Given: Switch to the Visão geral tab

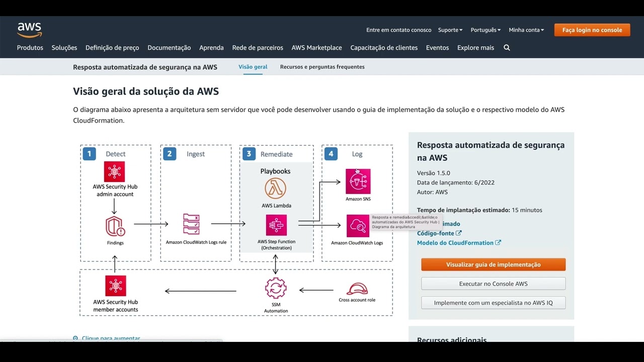Looking at the screenshot, I should coord(253,67).
